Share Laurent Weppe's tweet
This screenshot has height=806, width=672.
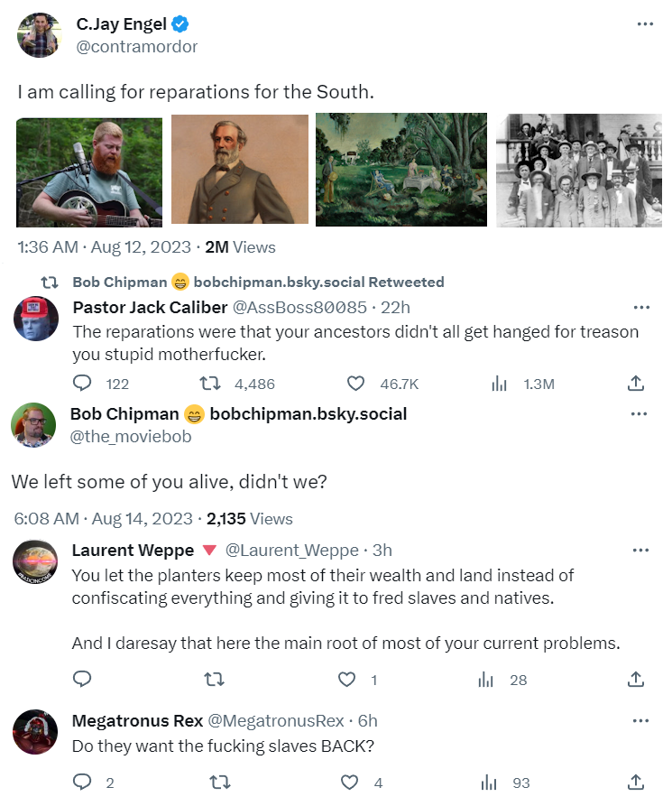tap(636, 680)
